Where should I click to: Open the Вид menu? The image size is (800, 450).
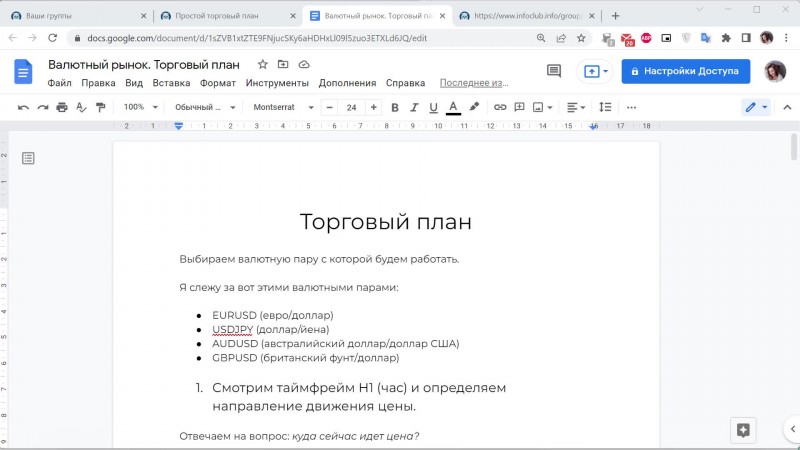[134, 83]
